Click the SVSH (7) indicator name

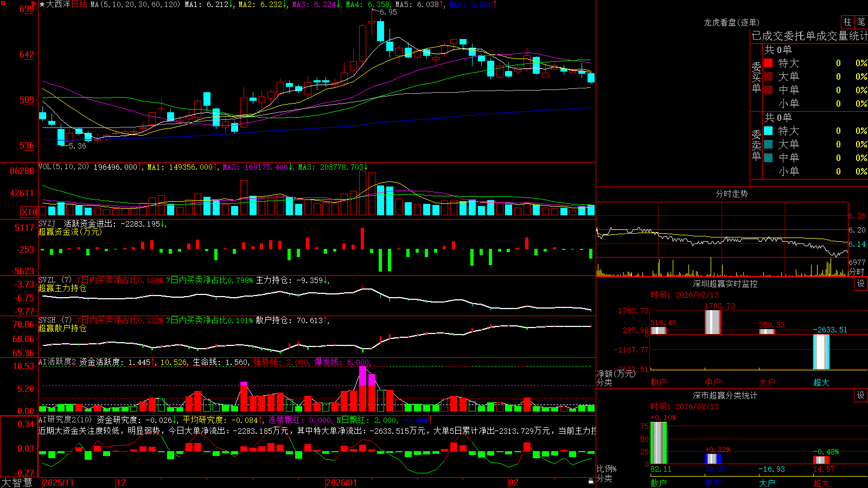(x=55, y=320)
